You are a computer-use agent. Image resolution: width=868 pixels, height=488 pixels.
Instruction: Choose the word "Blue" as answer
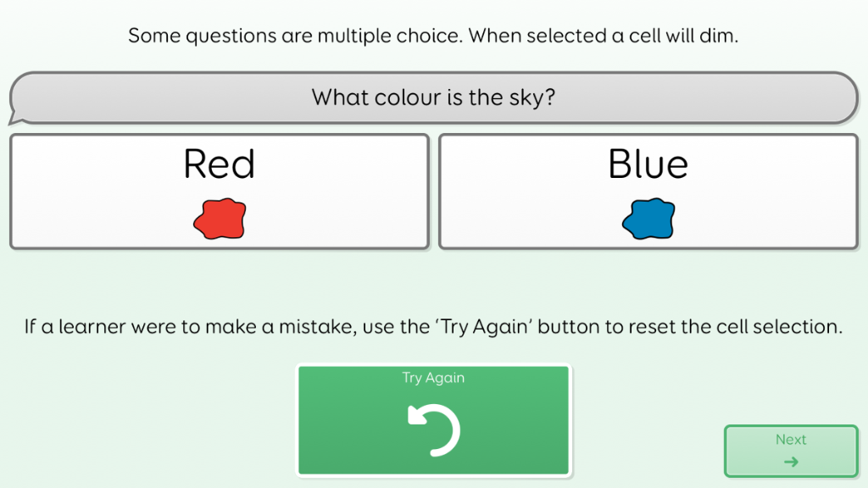(648, 164)
